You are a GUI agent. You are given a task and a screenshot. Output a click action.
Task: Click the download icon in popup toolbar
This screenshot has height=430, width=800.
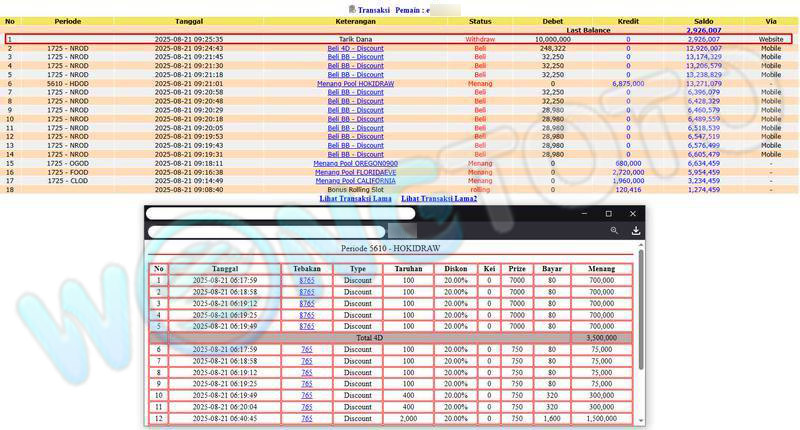[x=635, y=231]
